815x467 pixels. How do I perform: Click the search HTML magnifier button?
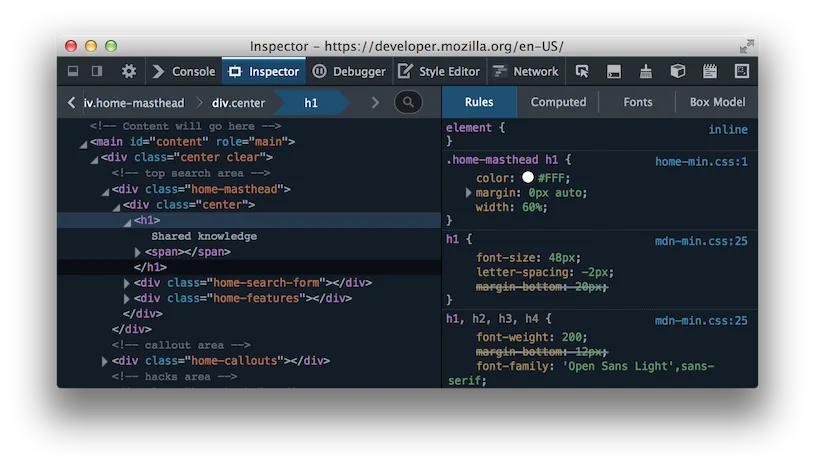(408, 102)
